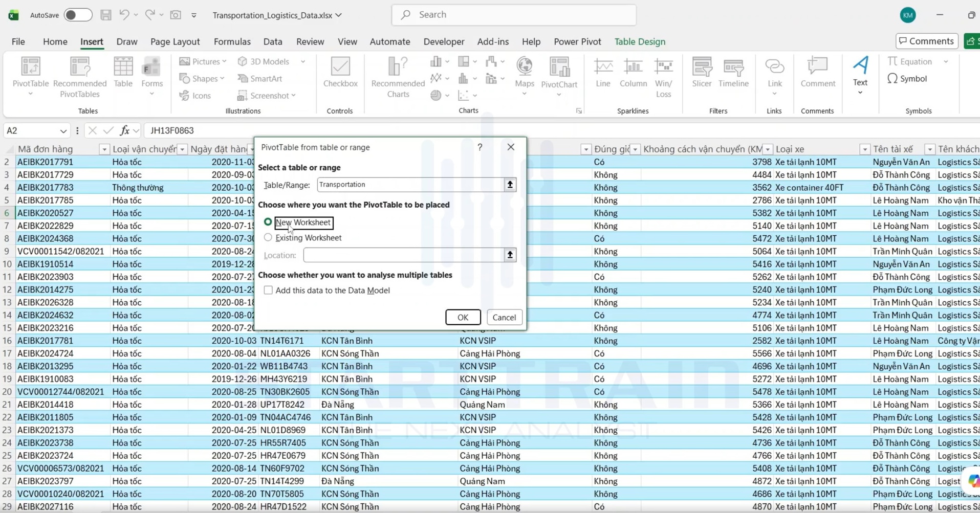The width and height of the screenshot is (980, 513).
Task: Click the dialog help question mark
Action: [480, 147]
